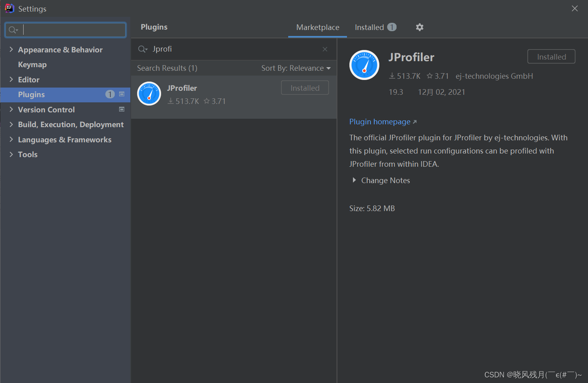The width and height of the screenshot is (588, 383).
Task: Click the IntelliJ IDEA Settings window icon
Action: pyautogui.click(x=9, y=8)
